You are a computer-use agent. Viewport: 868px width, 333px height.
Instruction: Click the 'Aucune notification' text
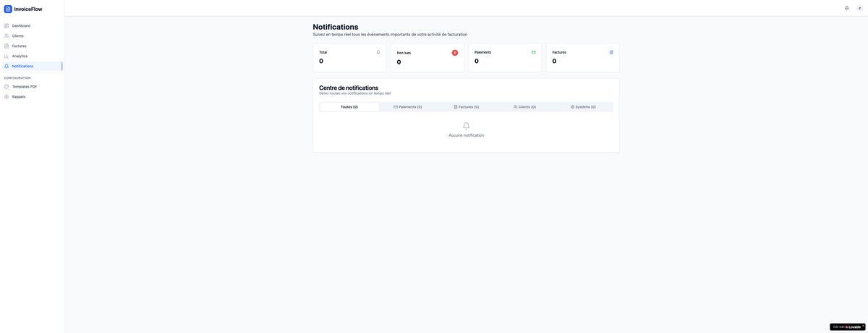coord(467,135)
